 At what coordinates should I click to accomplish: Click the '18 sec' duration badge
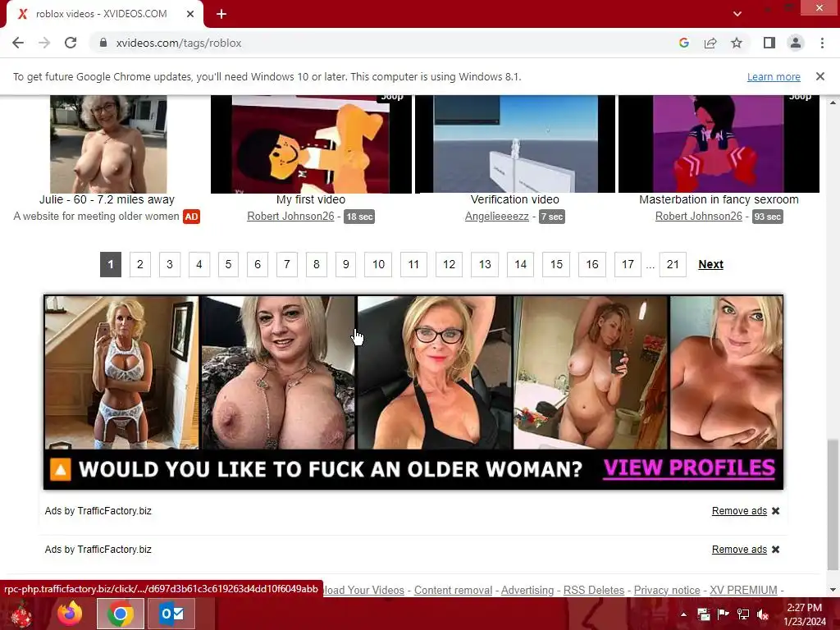(359, 217)
